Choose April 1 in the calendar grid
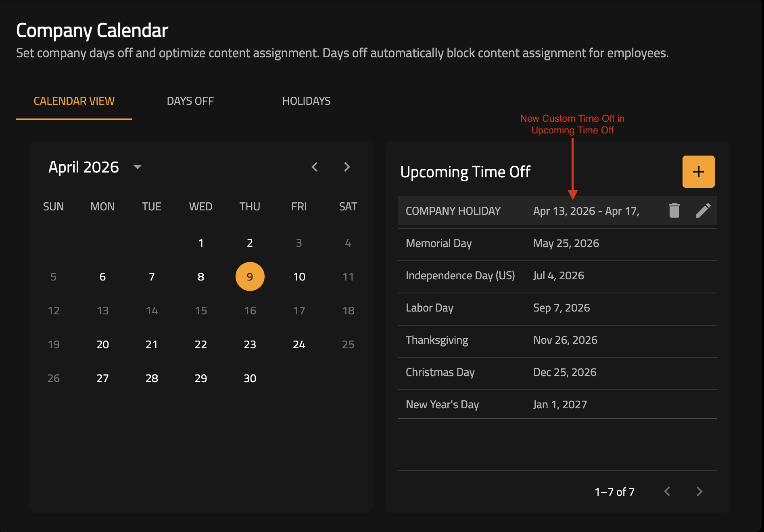Screen dimensions: 764x532 200,243
